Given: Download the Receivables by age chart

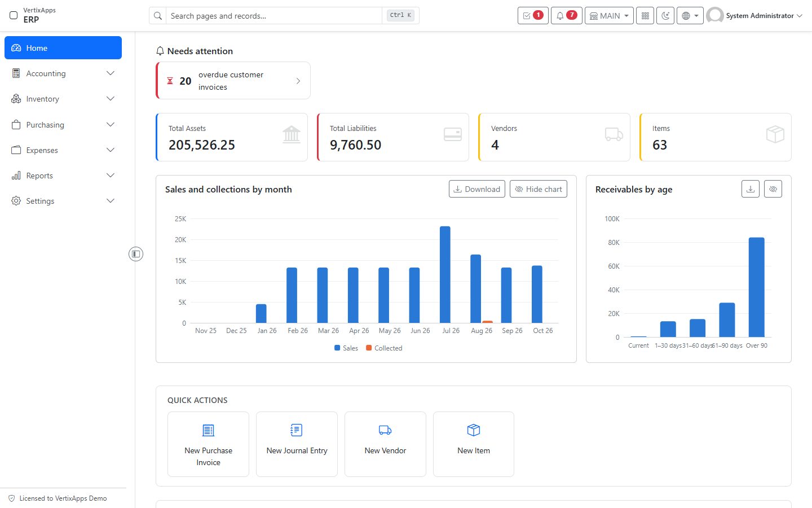Looking at the screenshot, I should tap(751, 189).
